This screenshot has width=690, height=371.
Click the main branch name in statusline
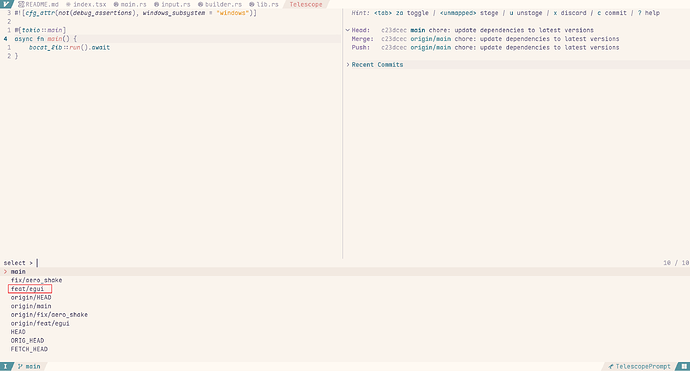(x=33, y=366)
